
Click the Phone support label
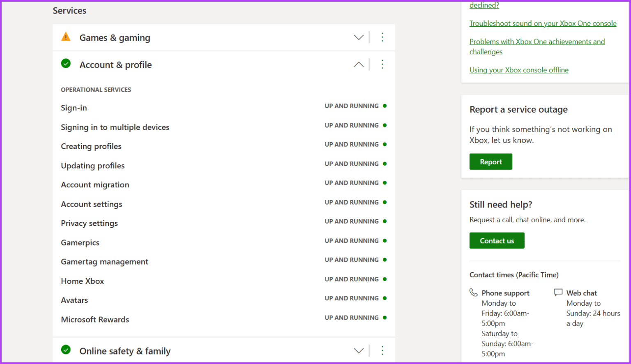point(505,293)
